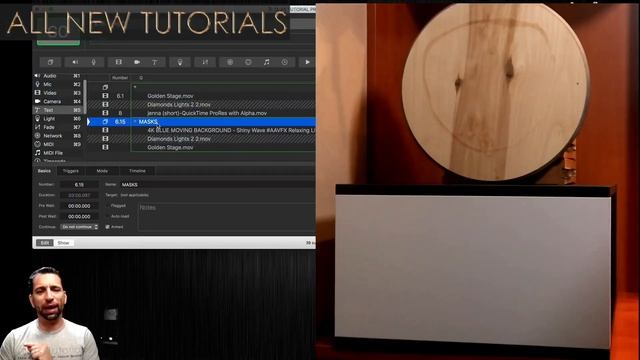Select Diamonds Lights 2.2.mov inside the MASKS group
This screenshot has width=640, height=360.
click(179, 139)
